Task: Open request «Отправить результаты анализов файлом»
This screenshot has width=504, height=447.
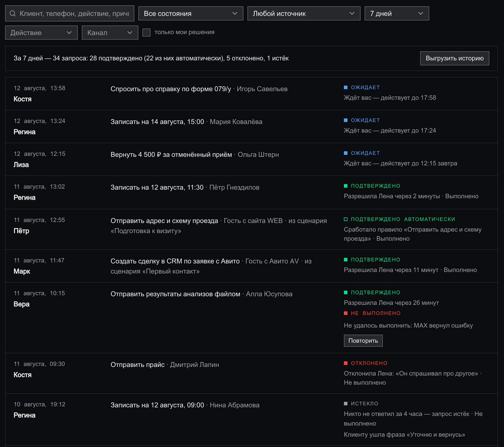Action: click(x=175, y=294)
